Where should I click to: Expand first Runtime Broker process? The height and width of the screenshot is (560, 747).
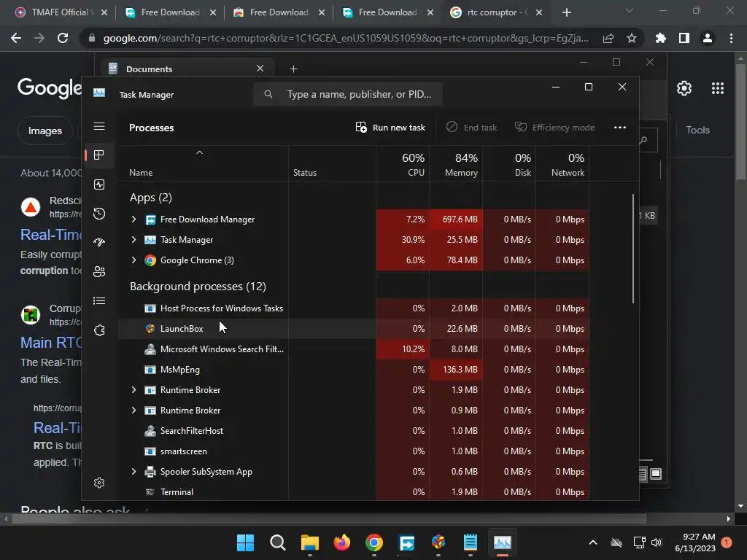point(134,389)
